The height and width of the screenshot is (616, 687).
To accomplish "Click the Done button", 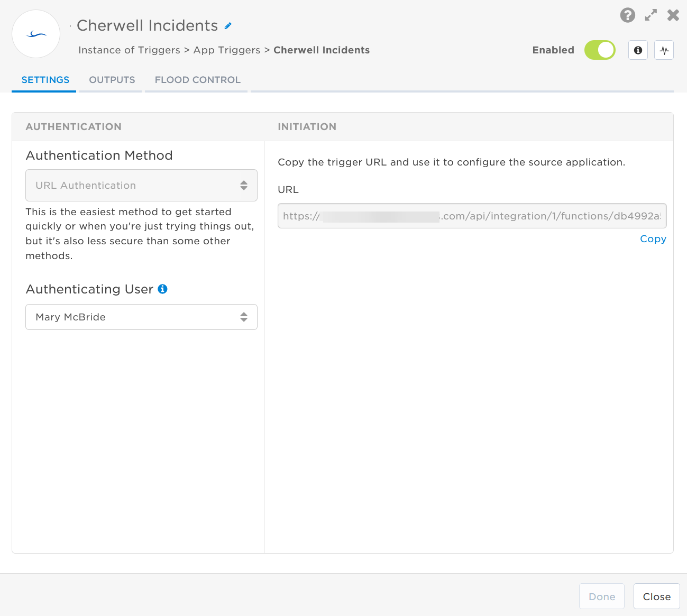I will point(601,596).
